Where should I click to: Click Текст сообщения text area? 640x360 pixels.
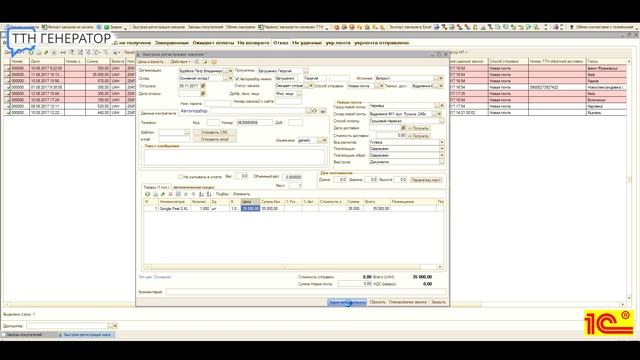234,157
